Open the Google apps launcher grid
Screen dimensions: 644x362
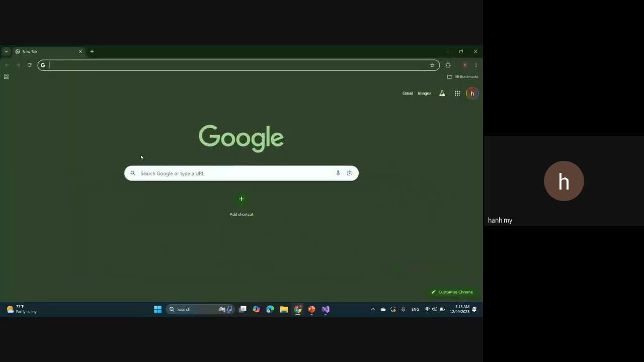457,93
